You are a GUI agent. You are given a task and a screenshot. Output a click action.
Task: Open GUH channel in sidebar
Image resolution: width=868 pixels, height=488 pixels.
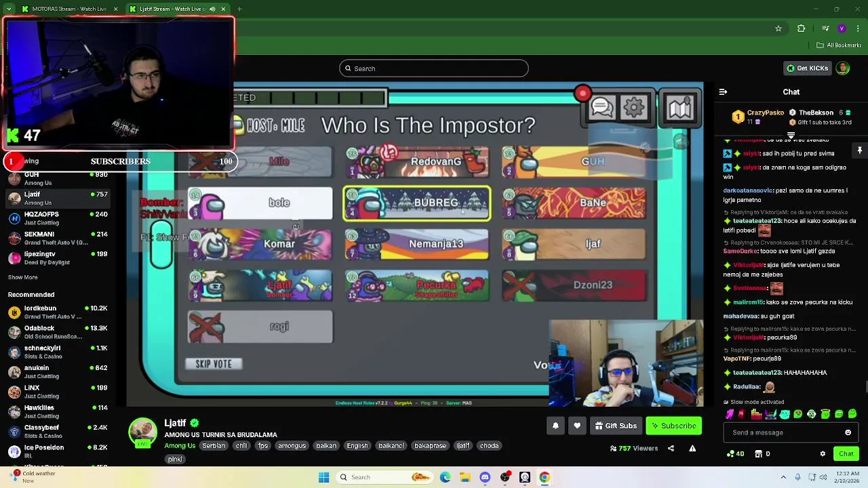coord(58,179)
